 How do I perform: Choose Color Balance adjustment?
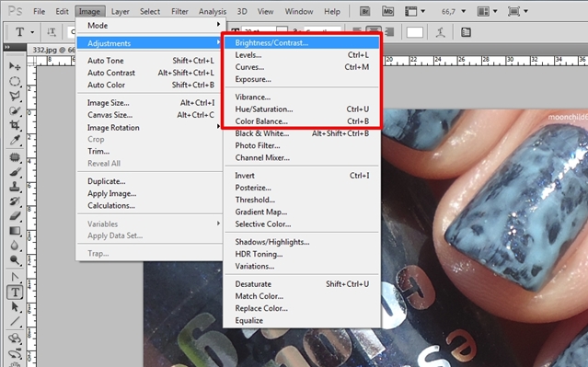click(x=302, y=121)
